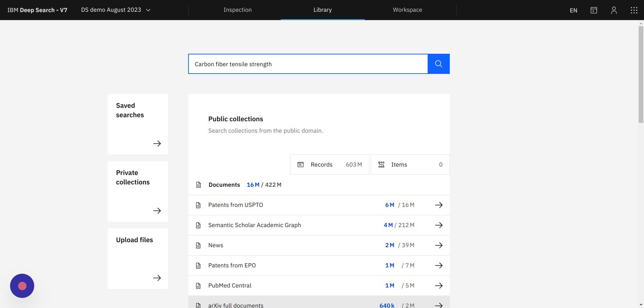
Task: Open the Saved searches card
Action: pos(138,124)
